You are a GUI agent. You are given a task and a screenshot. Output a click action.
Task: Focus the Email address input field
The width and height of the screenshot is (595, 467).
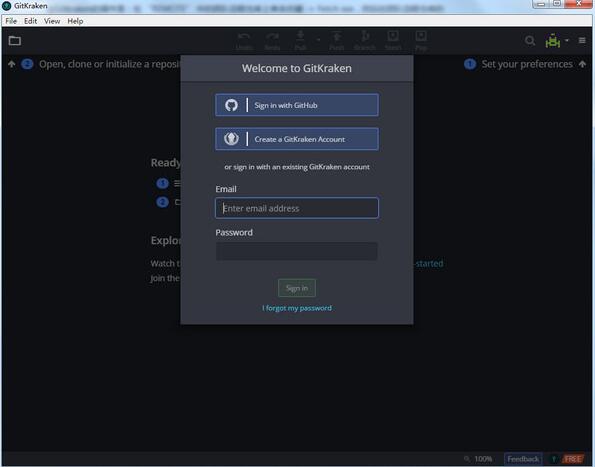[x=297, y=208]
